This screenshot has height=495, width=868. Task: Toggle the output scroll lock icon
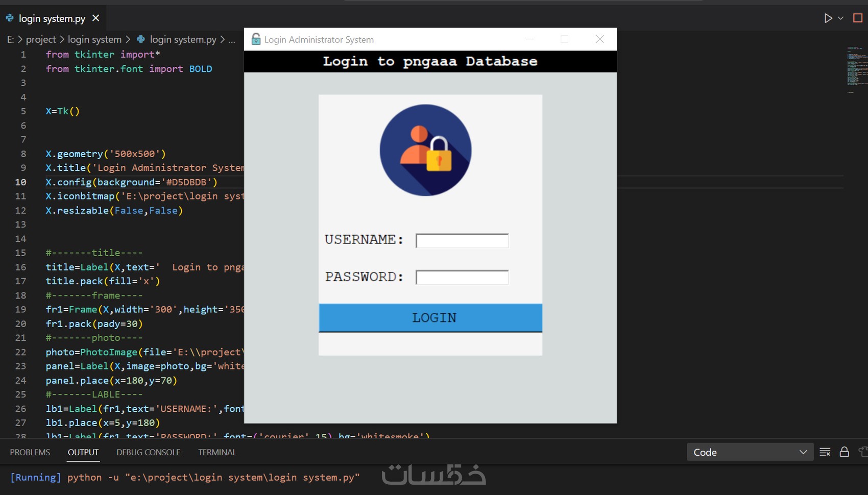[845, 452]
